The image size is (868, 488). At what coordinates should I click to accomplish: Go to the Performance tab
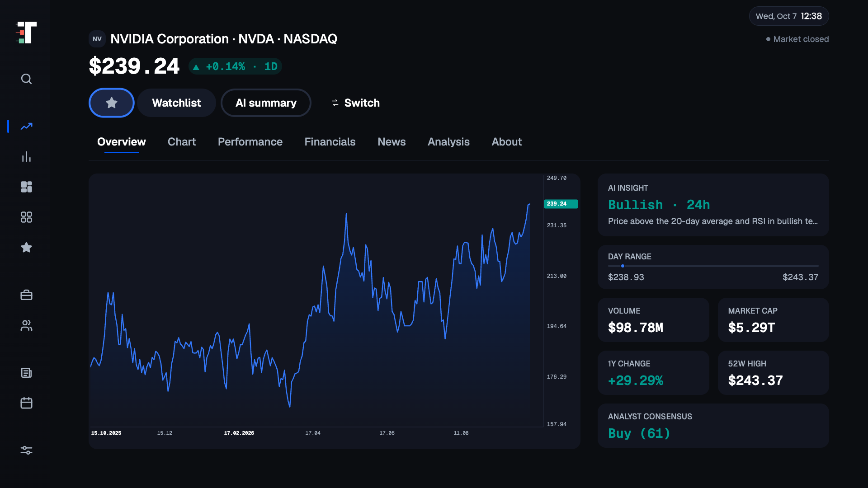pyautogui.click(x=250, y=142)
